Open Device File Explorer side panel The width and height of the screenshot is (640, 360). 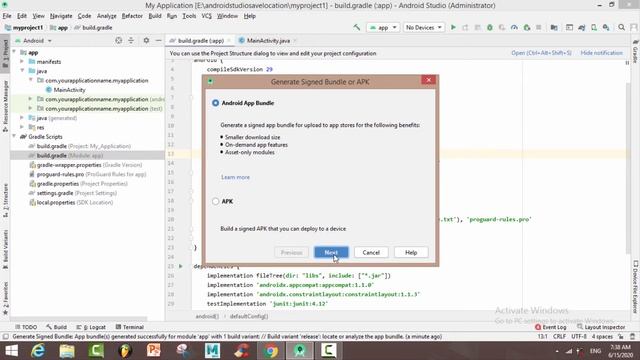(636, 287)
